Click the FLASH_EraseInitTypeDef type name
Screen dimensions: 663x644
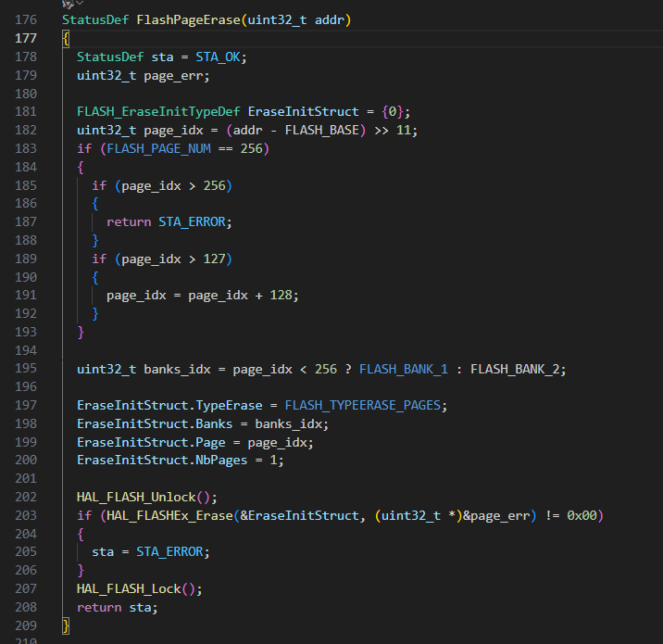tap(158, 112)
